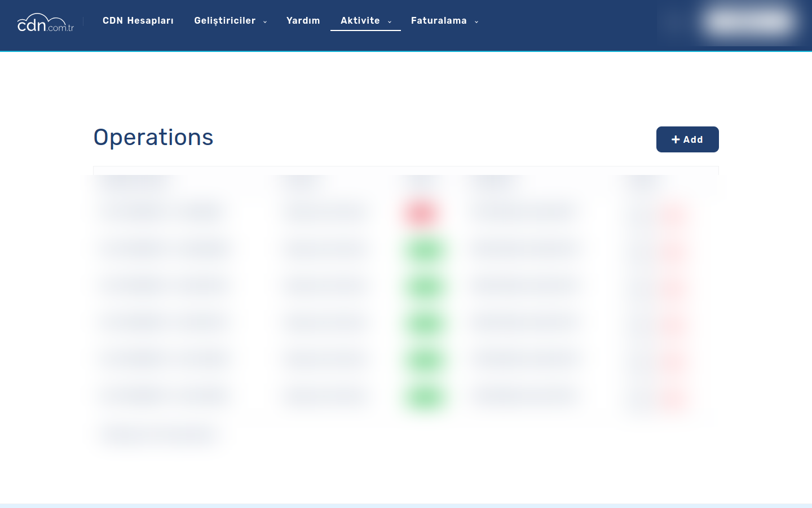Go to the Yardım page
Viewport: 812px width, 508px height.
(x=303, y=21)
